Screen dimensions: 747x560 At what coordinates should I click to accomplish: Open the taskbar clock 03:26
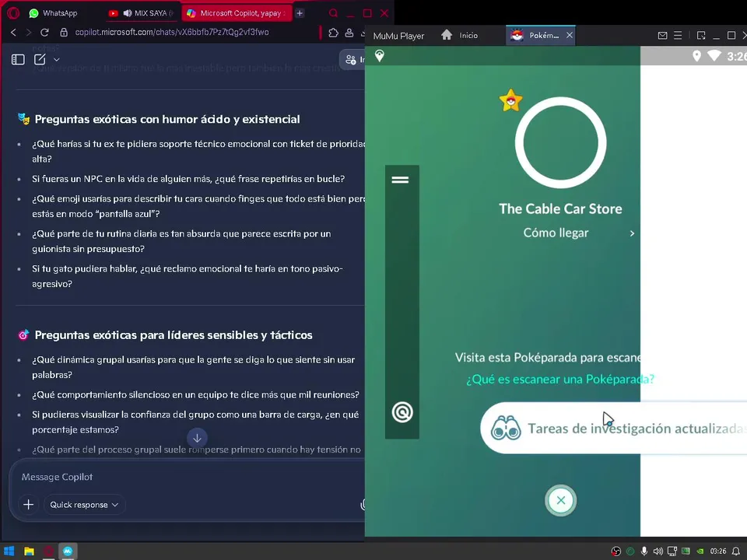(x=718, y=551)
